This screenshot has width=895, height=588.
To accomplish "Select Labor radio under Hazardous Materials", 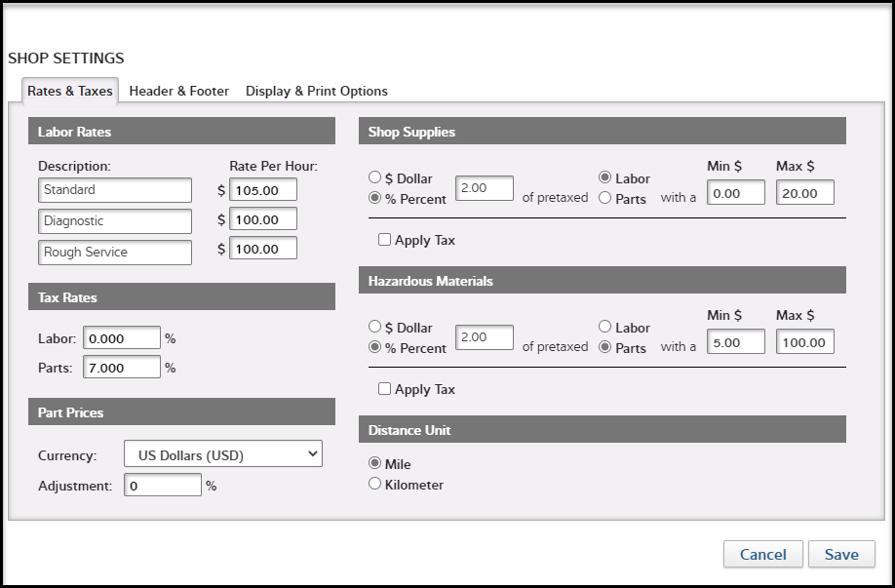I will click(605, 328).
